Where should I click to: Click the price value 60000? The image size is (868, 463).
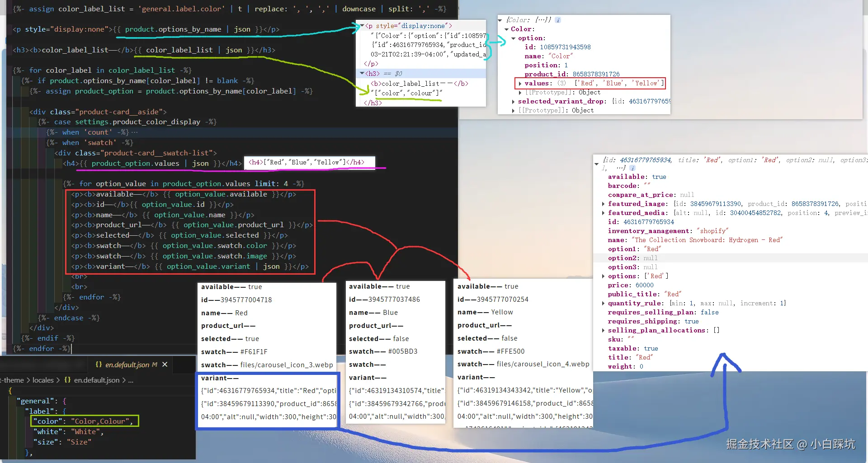tap(644, 285)
